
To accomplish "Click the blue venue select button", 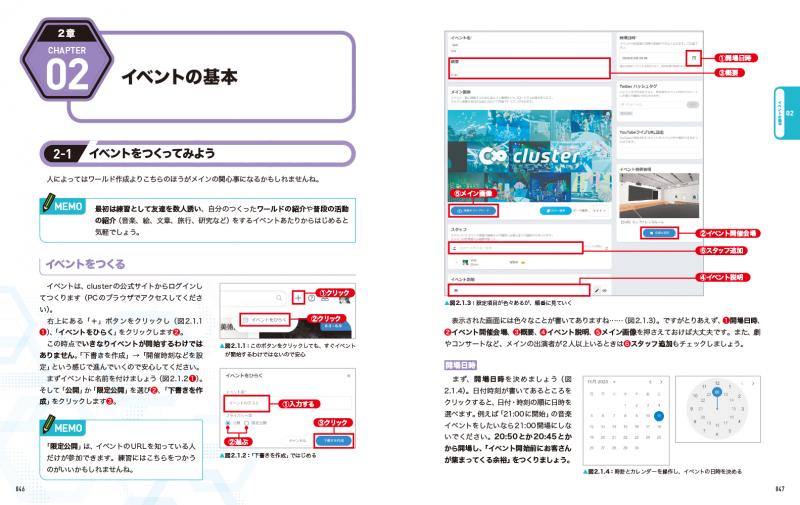I will tap(659, 233).
